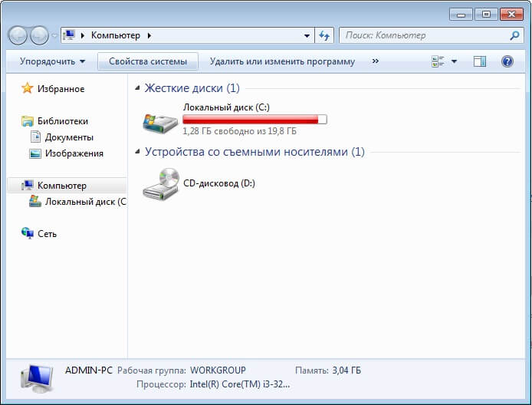This screenshot has height=405, width=532.
Task: Click the refresh button beside address bar
Action: [325, 35]
